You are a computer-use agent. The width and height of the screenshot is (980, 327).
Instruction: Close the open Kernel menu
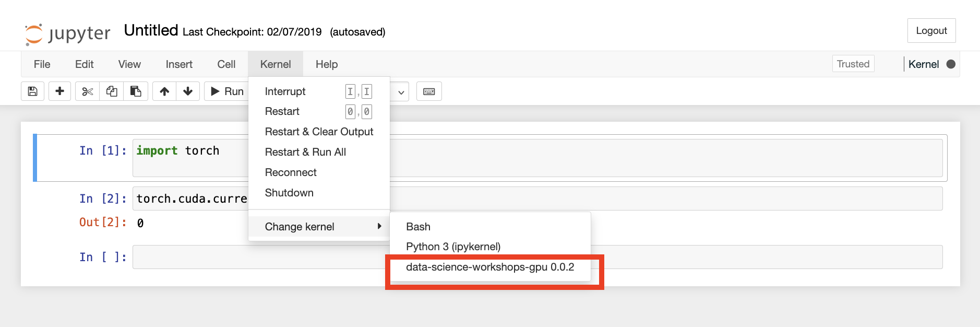tap(276, 64)
